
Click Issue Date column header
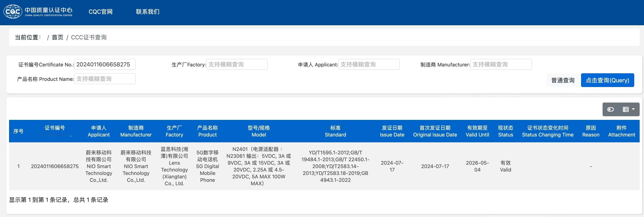[x=392, y=131]
